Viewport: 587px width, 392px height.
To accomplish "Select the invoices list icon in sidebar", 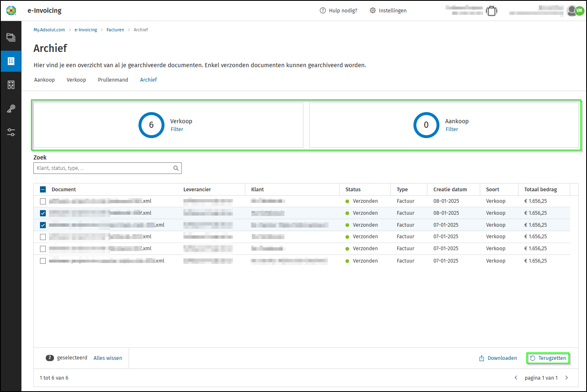I will 11,61.
